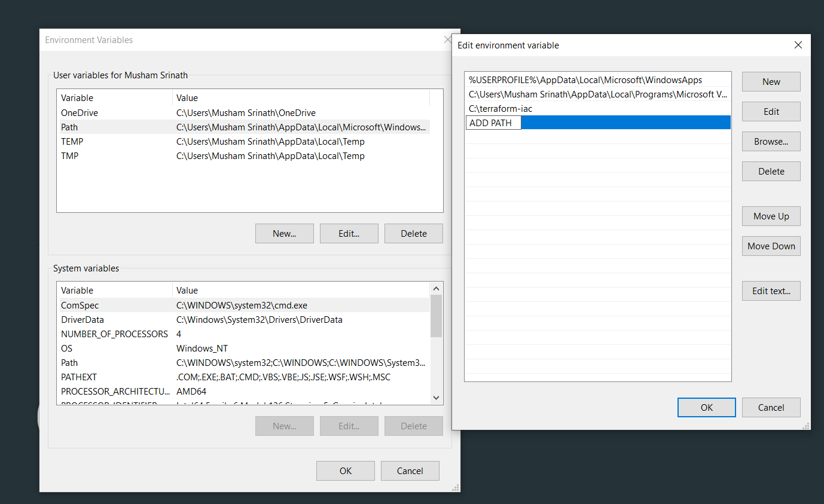Click the Browse... button
This screenshot has height=504, width=824.
(771, 142)
